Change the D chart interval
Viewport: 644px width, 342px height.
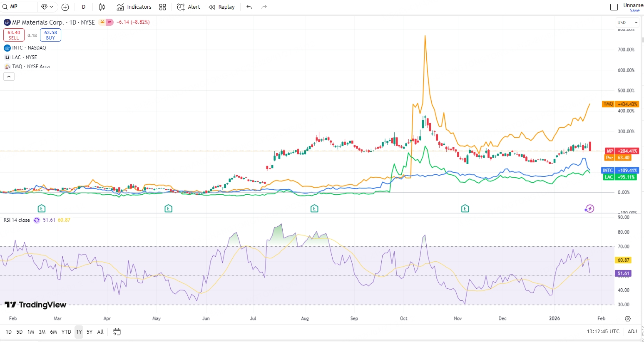tap(84, 7)
